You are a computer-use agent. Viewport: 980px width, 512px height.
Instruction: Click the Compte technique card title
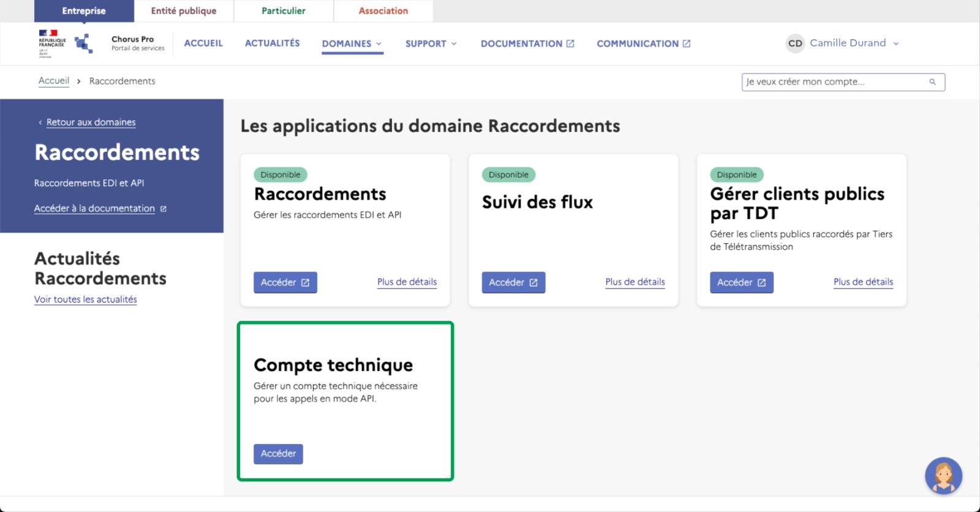click(333, 365)
